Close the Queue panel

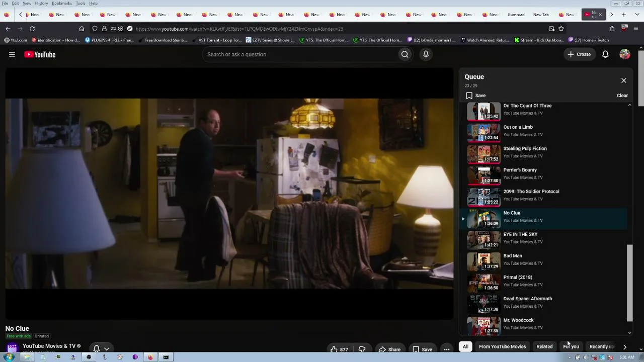[x=624, y=80]
